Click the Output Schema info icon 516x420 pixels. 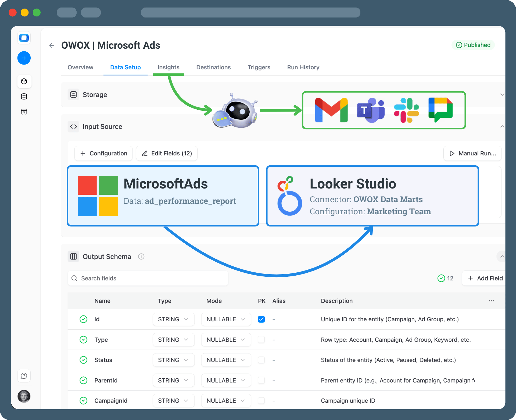141,257
